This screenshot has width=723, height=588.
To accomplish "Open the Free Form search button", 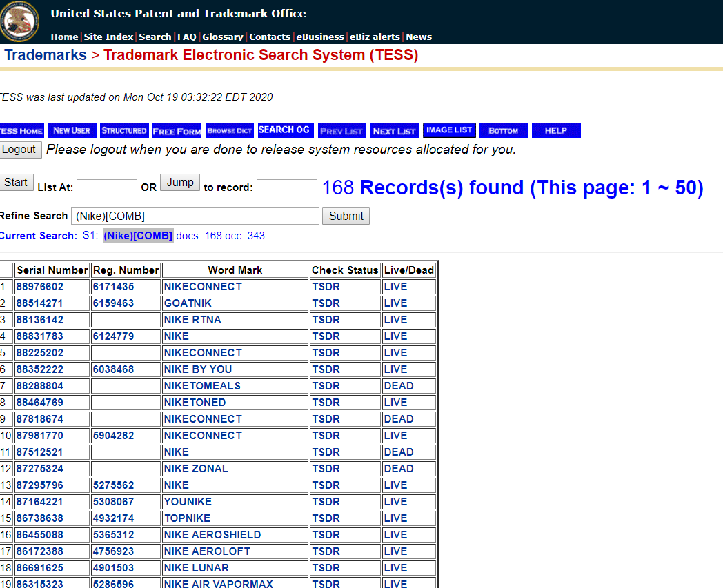I will tap(177, 130).
